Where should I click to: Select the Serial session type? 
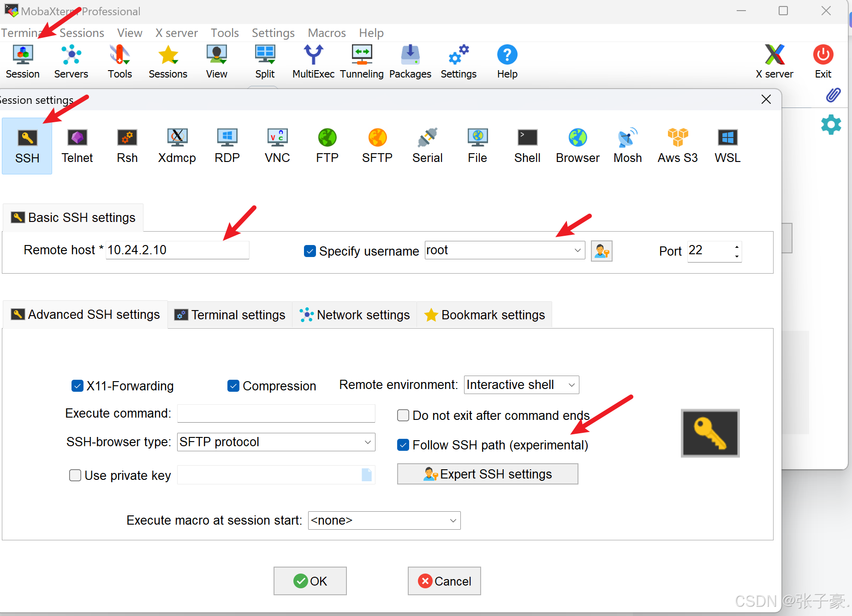click(428, 146)
